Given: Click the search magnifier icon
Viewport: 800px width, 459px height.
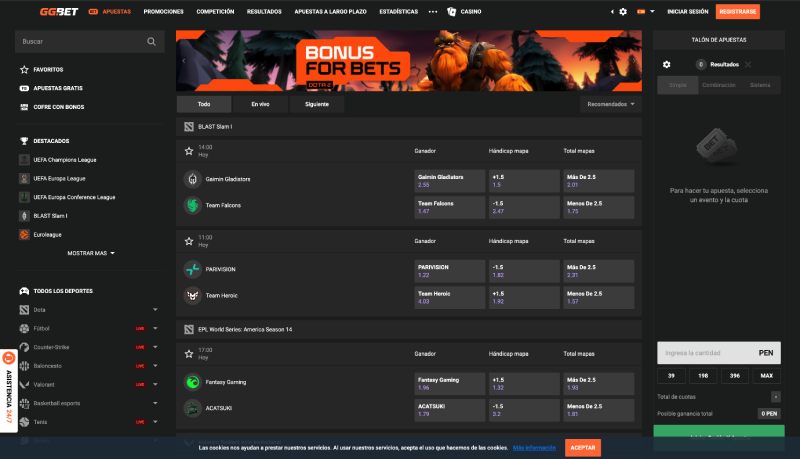Looking at the screenshot, I should coord(152,41).
